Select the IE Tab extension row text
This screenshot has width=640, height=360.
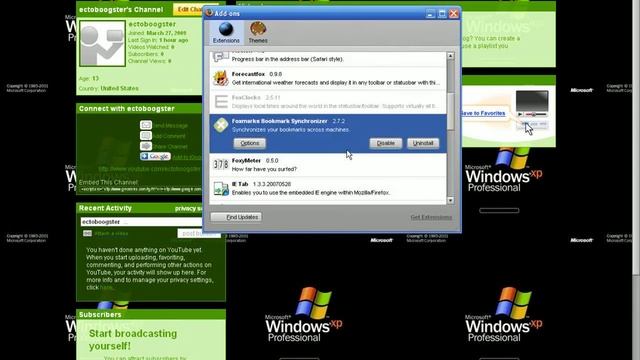point(311,188)
